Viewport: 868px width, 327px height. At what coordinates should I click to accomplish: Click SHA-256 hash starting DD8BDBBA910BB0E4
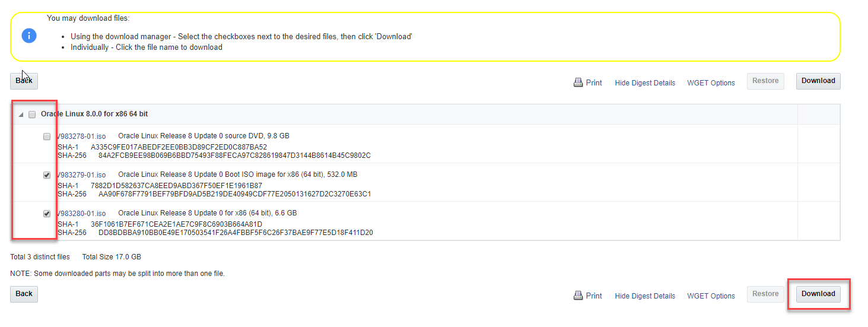236,233
